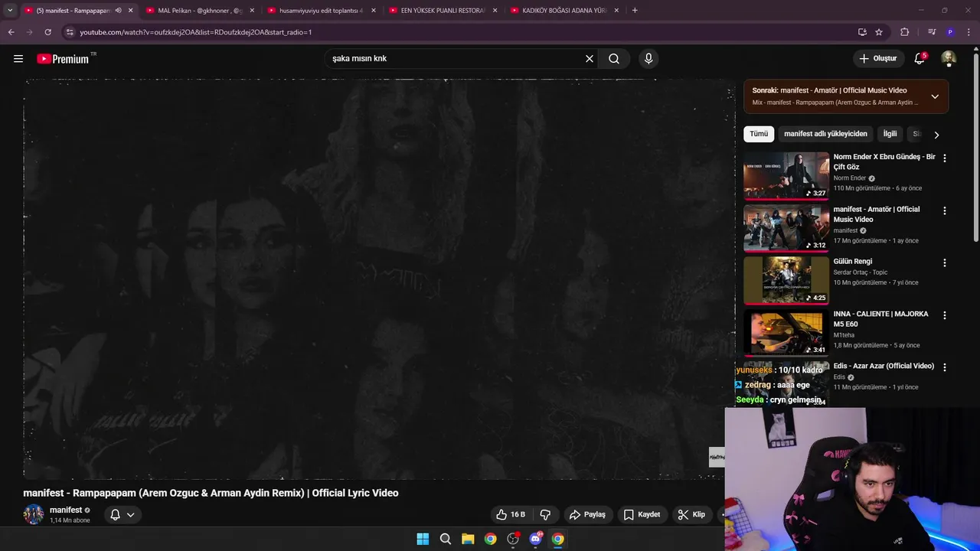Create a clip with Klip button

691,514
